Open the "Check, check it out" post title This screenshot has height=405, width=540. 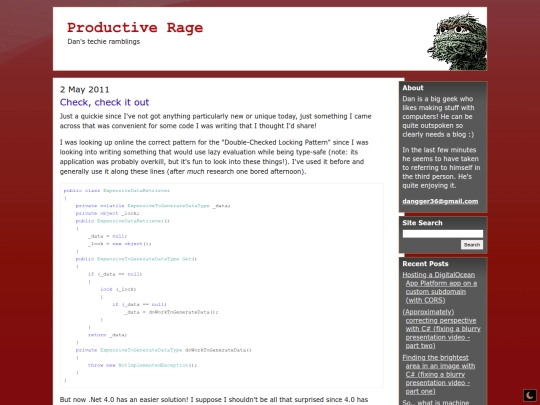(x=104, y=102)
